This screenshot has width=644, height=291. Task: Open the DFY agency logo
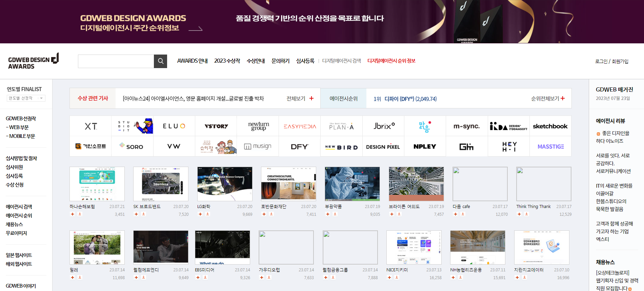click(300, 147)
